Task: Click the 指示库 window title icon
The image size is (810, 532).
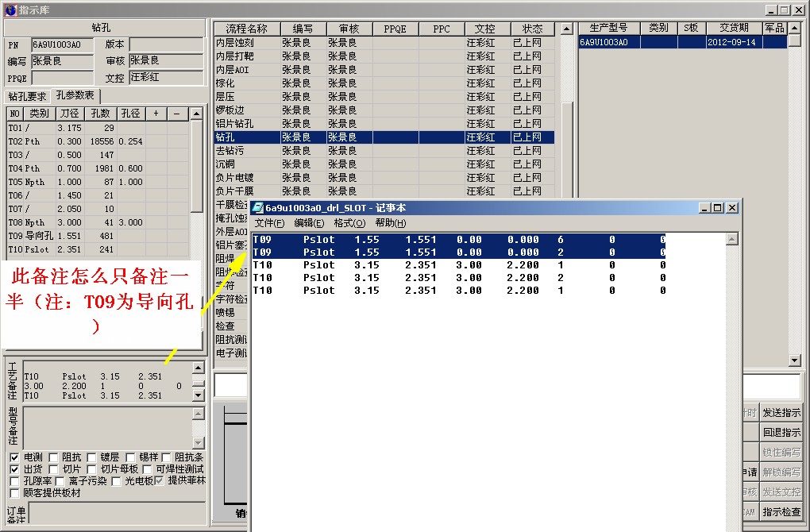Action: click(10, 10)
